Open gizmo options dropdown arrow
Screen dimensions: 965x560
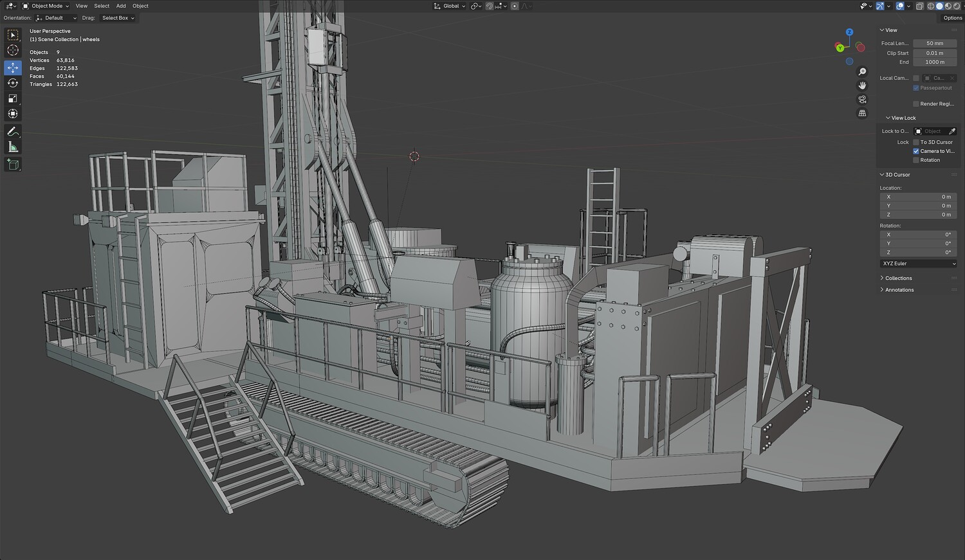point(888,6)
